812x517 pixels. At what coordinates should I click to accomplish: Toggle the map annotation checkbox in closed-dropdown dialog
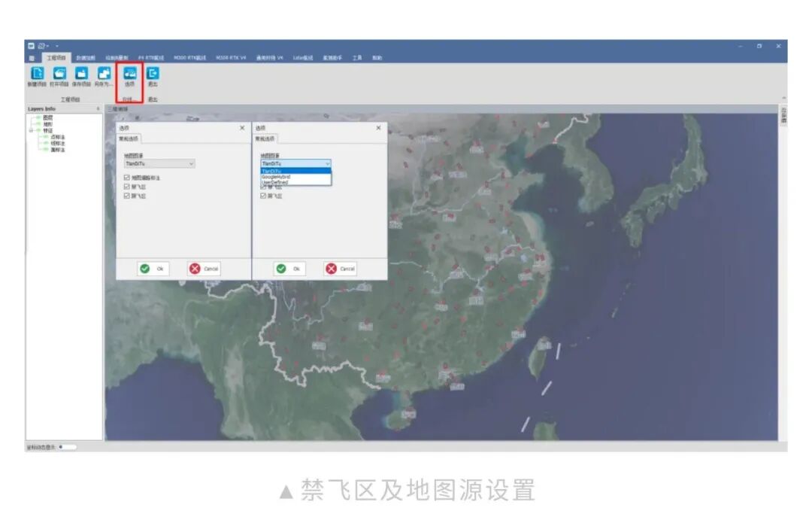[127, 178]
